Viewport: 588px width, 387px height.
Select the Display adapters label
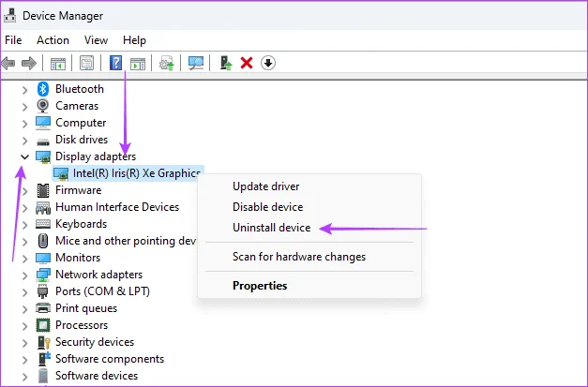click(96, 156)
